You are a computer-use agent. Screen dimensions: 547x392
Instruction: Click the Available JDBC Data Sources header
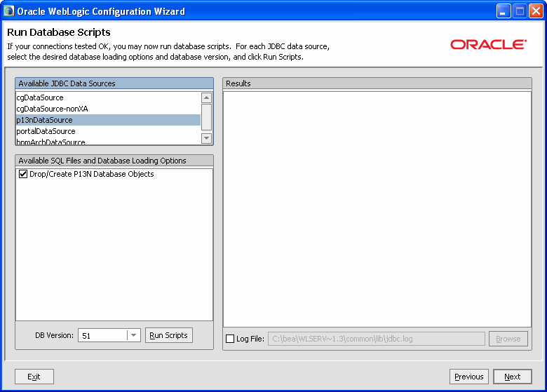point(114,83)
